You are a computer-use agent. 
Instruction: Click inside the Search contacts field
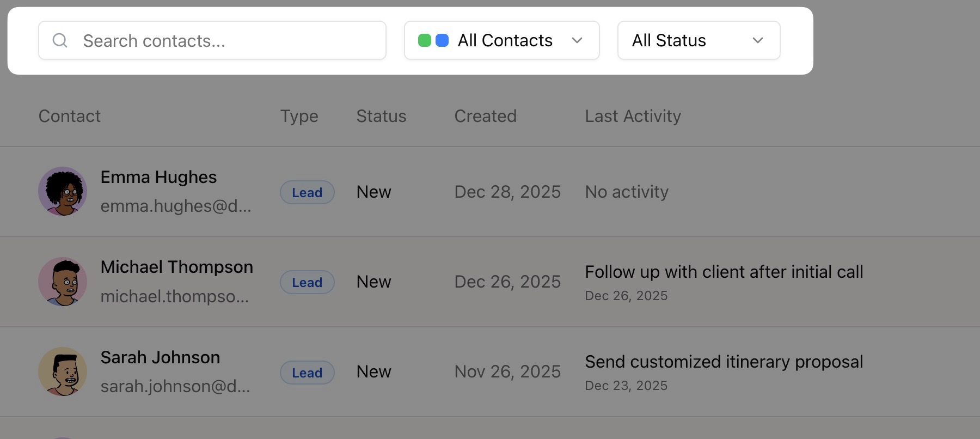point(229,40)
